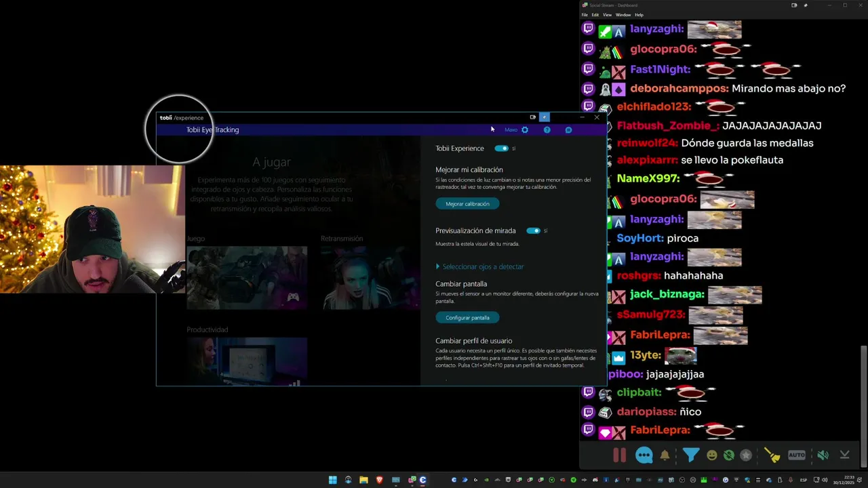
Task: Click username elchiflado123 in chat
Action: [654, 107]
